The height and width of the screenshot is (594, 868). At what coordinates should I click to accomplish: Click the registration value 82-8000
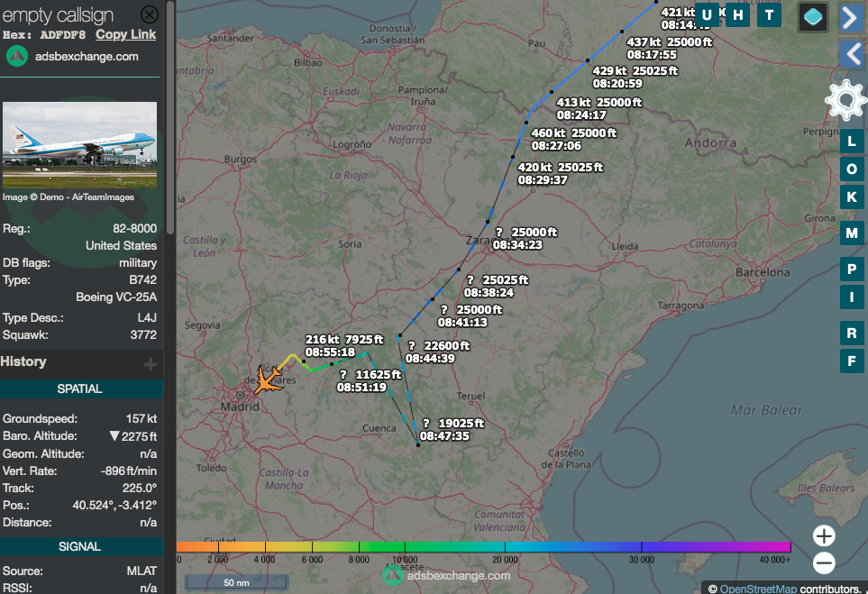pyautogui.click(x=134, y=229)
